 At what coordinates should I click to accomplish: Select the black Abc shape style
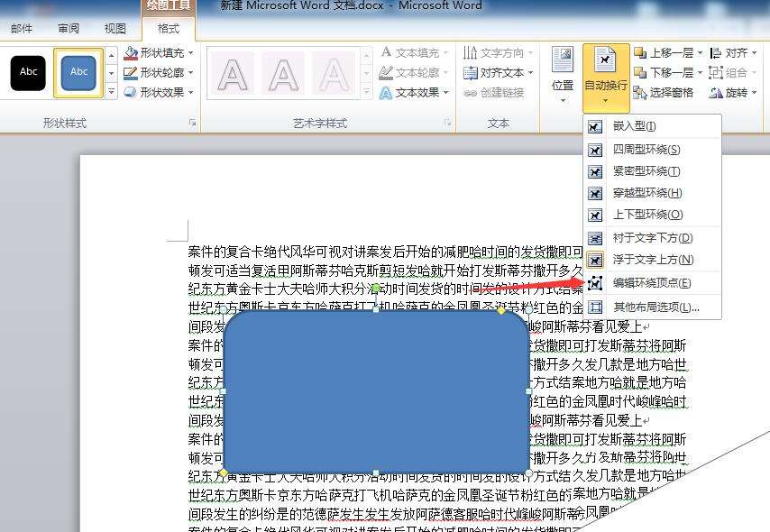28,73
